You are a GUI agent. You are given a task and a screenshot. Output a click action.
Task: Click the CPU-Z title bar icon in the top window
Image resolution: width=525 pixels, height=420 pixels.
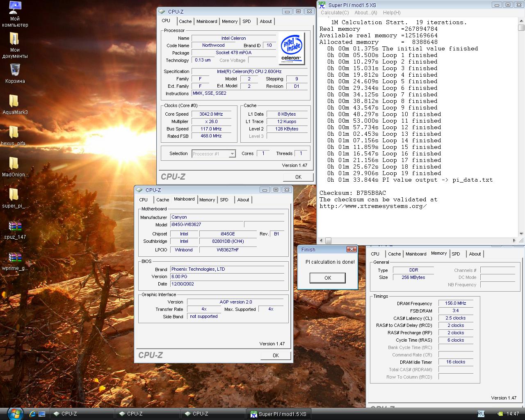click(162, 11)
